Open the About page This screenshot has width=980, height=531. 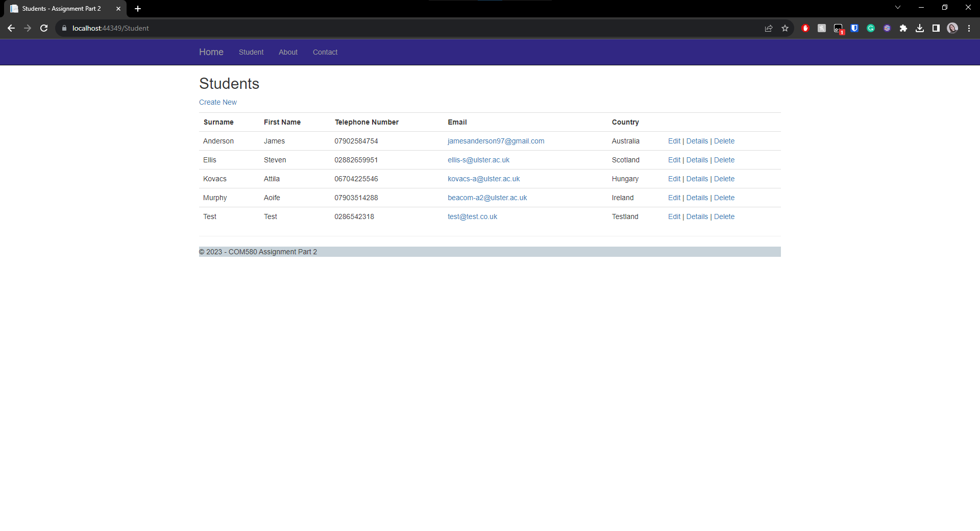click(x=288, y=52)
